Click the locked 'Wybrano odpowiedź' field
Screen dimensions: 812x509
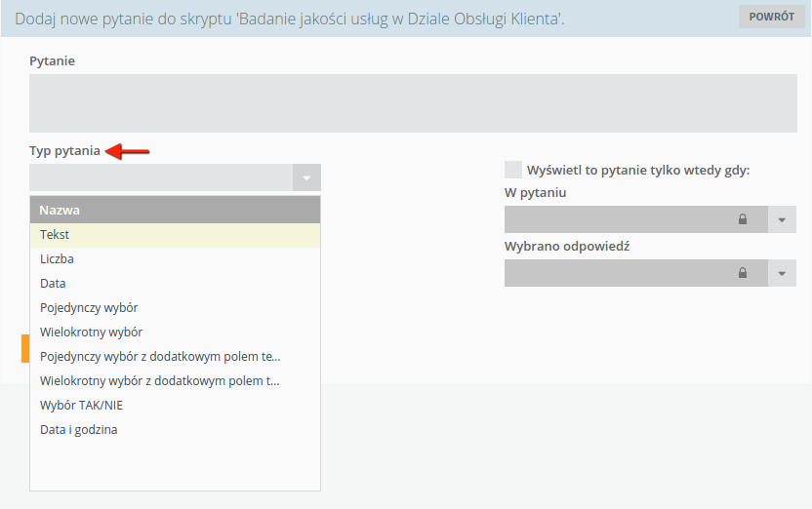(636, 273)
